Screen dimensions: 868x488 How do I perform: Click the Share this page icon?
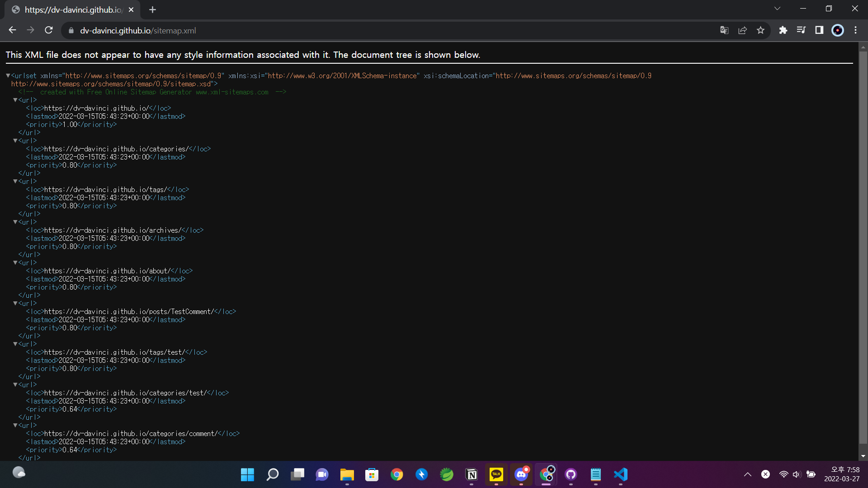(742, 30)
